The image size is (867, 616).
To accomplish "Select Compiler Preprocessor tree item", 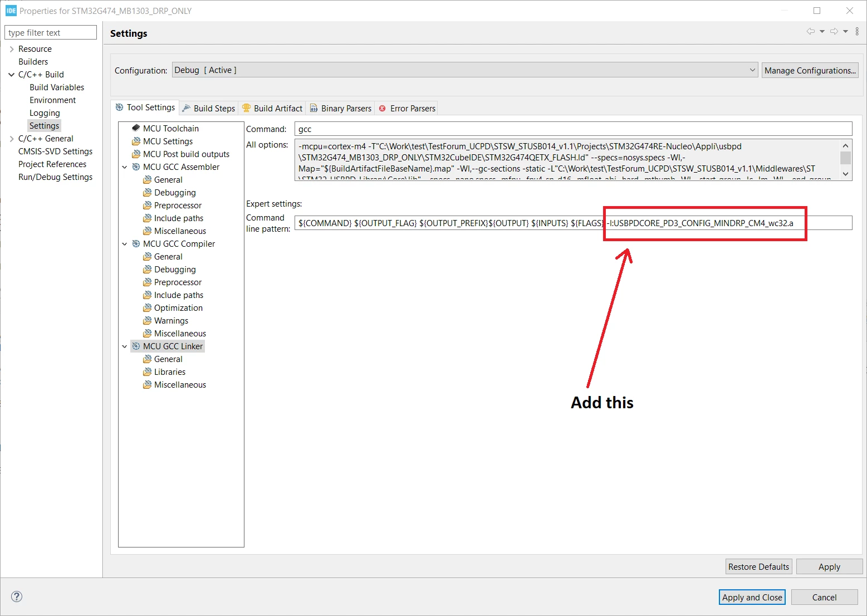I will tap(178, 282).
